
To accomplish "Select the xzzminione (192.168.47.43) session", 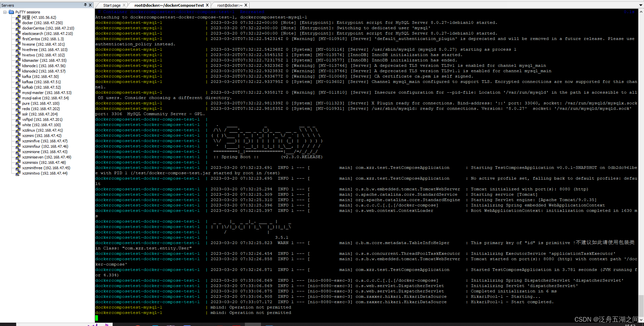I will pos(45,152).
